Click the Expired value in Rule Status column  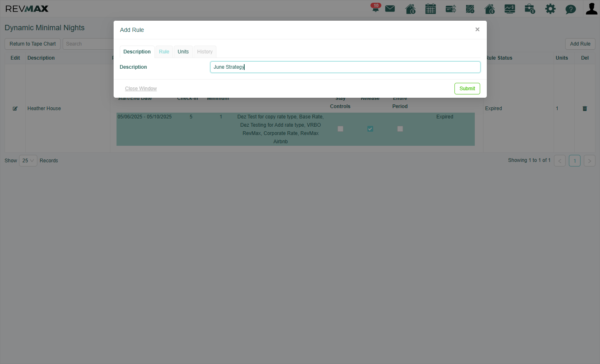493,108
